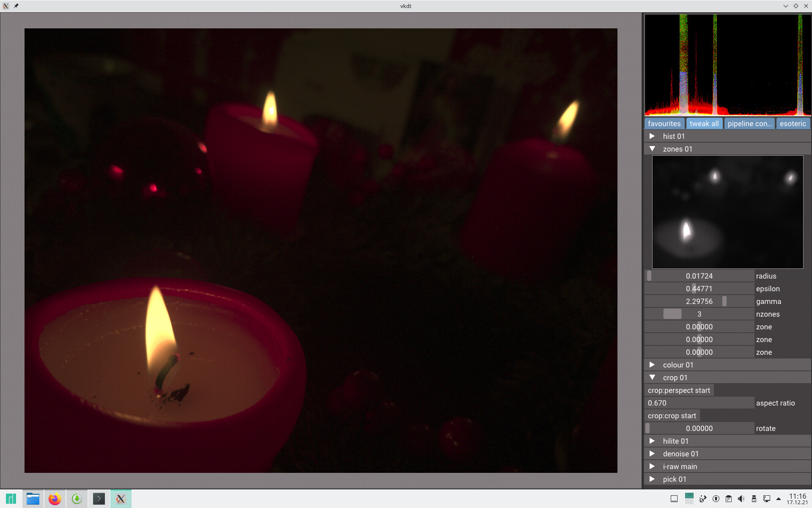Click the volume speaker tray icon
Image resolution: width=812 pixels, height=508 pixels.
(x=741, y=499)
